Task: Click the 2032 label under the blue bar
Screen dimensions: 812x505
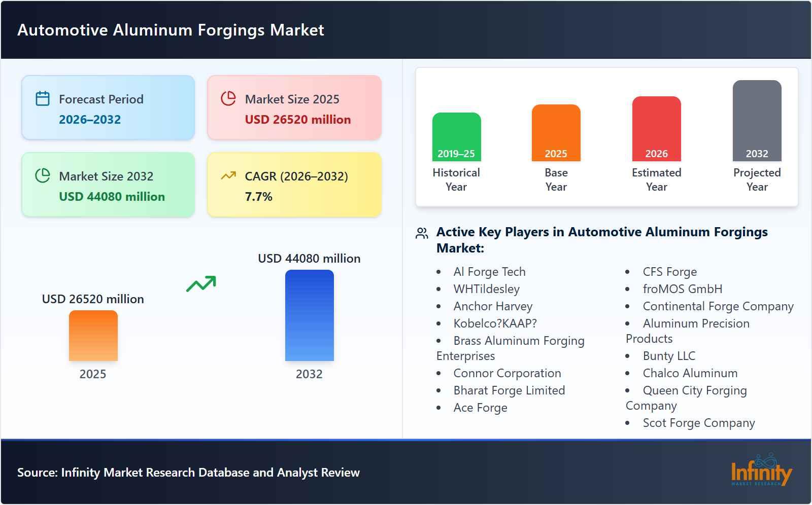Action: pyautogui.click(x=309, y=374)
